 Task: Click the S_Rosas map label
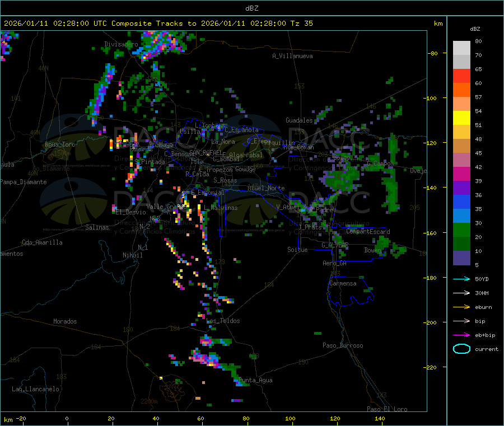[225, 180]
